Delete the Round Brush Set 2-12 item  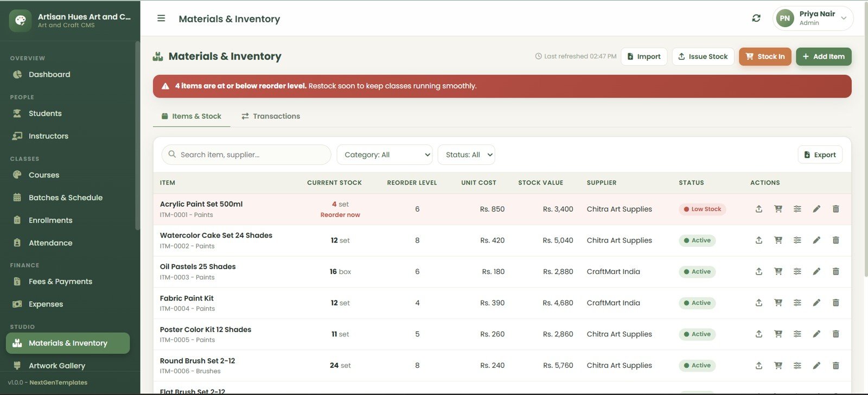coord(836,366)
